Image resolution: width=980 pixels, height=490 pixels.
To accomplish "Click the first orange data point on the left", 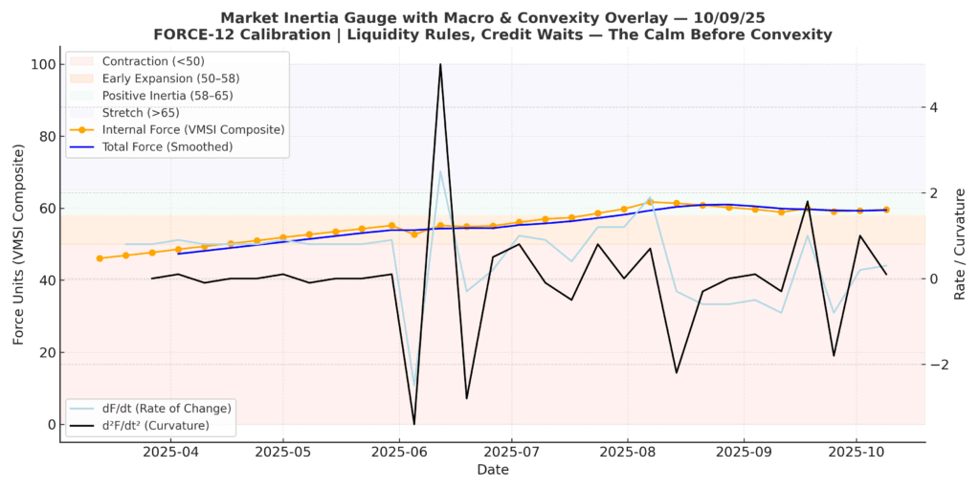I will (x=100, y=258).
